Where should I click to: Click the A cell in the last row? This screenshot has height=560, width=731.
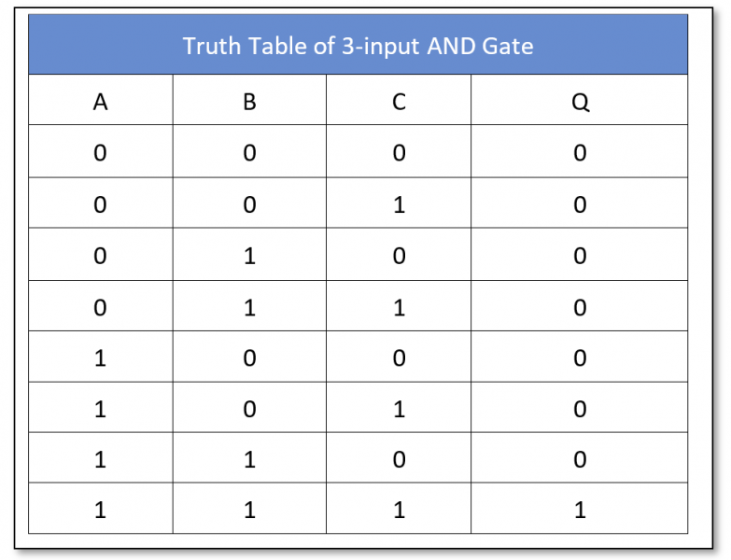click(100, 509)
